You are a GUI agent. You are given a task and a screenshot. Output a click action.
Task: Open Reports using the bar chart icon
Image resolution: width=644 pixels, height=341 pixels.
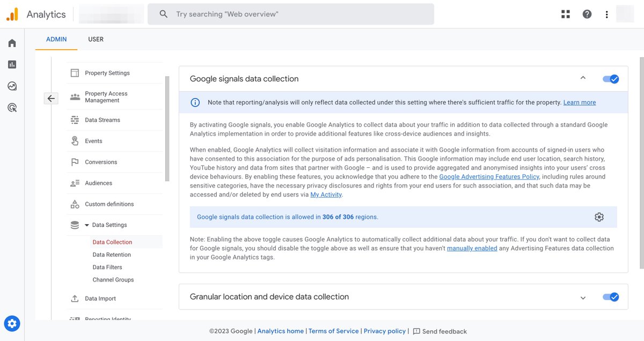[x=12, y=64]
